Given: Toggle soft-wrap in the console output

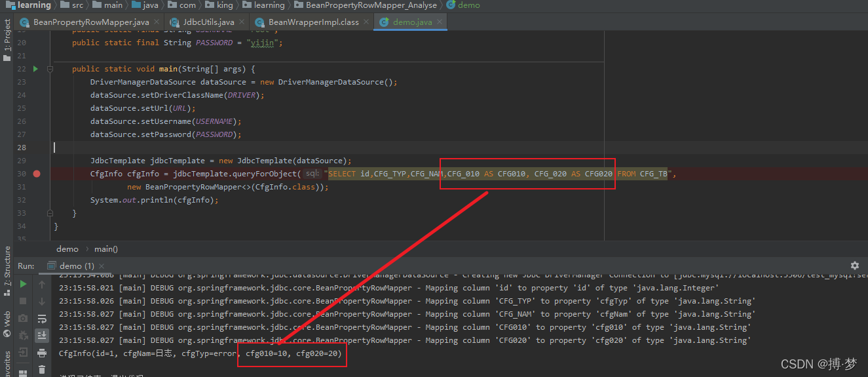Looking at the screenshot, I should [x=42, y=318].
